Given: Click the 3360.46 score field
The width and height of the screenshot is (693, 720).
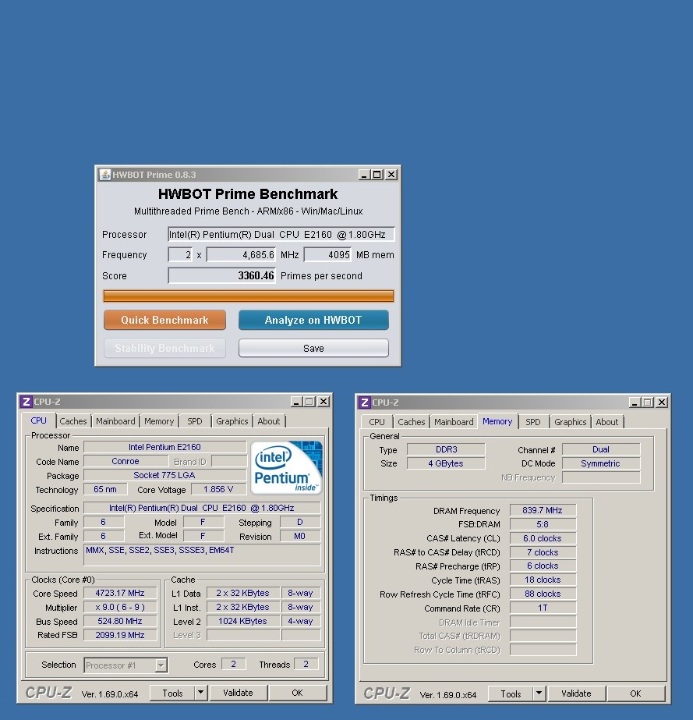Looking at the screenshot, I should 222,276.
